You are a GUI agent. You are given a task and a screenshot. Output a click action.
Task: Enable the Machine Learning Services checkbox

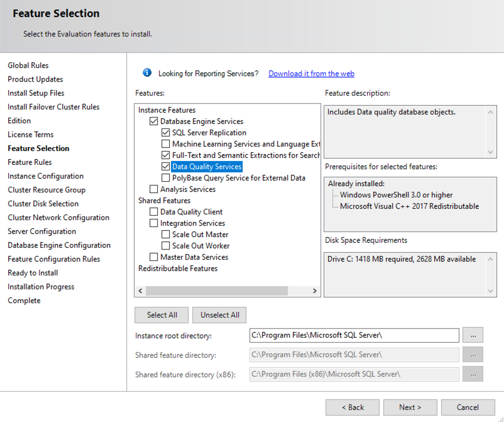coord(165,144)
